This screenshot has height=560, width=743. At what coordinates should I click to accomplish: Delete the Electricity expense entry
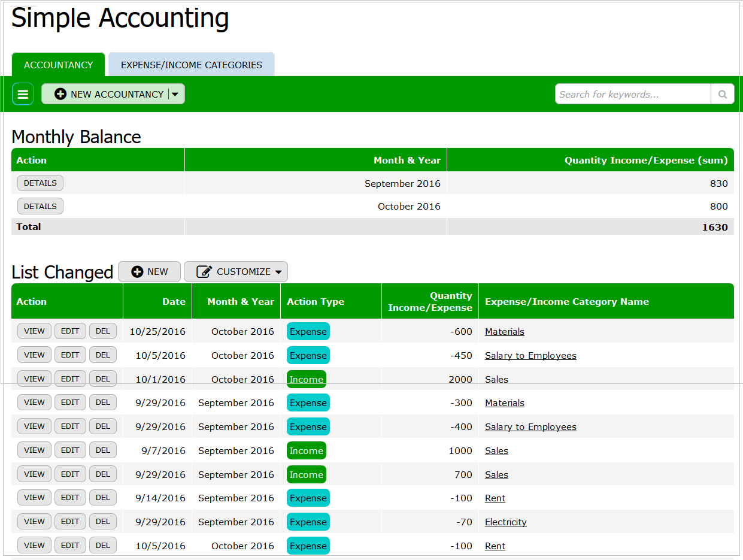pyautogui.click(x=103, y=522)
